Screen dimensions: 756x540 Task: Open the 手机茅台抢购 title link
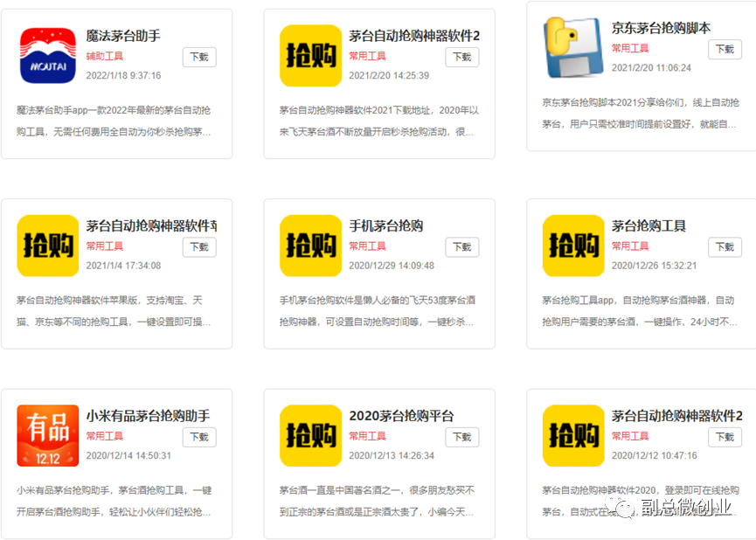point(385,225)
